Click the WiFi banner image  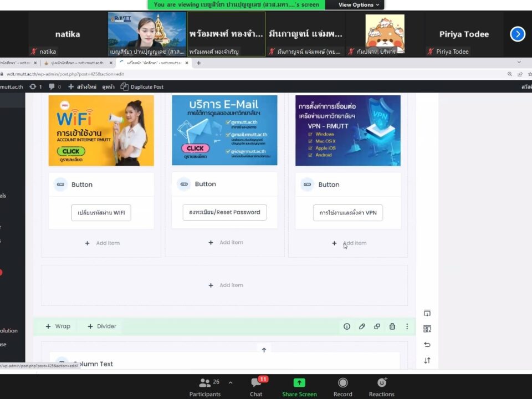(101, 131)
